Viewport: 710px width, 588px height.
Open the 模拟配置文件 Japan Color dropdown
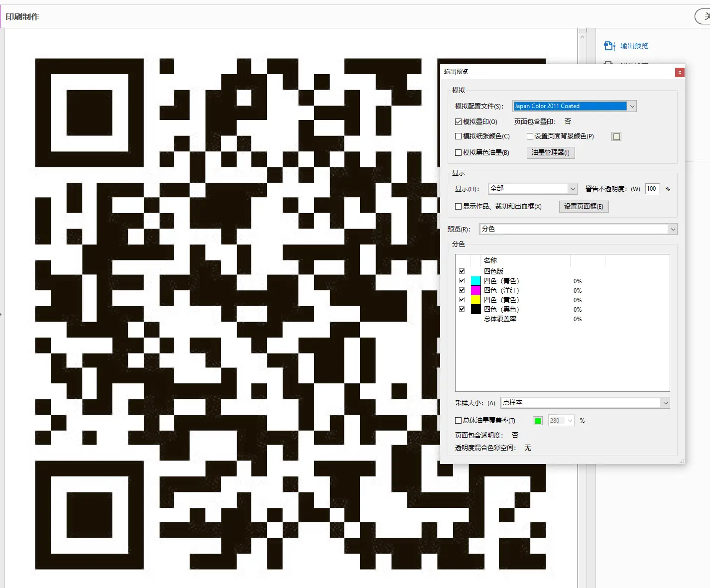coord(632,106)
